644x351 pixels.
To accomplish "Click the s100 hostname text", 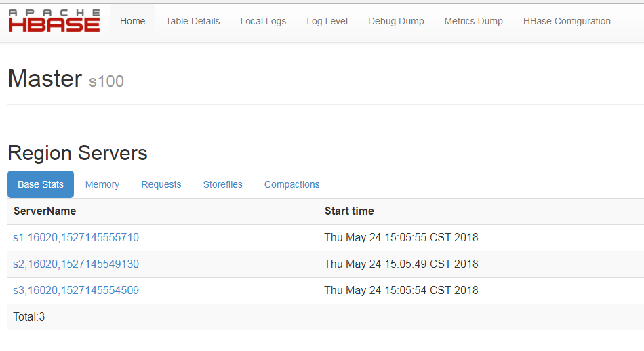I will tap(106, 81).
